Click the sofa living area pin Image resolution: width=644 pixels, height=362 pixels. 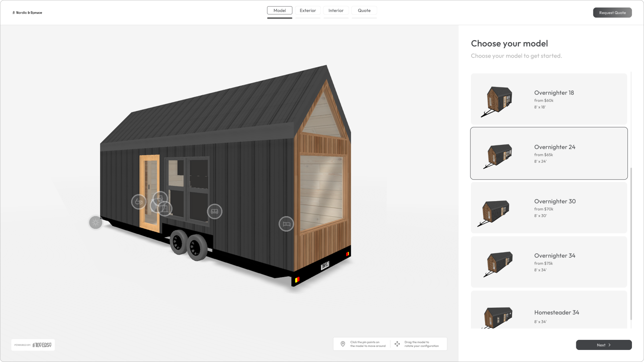[x=215, y=212]
